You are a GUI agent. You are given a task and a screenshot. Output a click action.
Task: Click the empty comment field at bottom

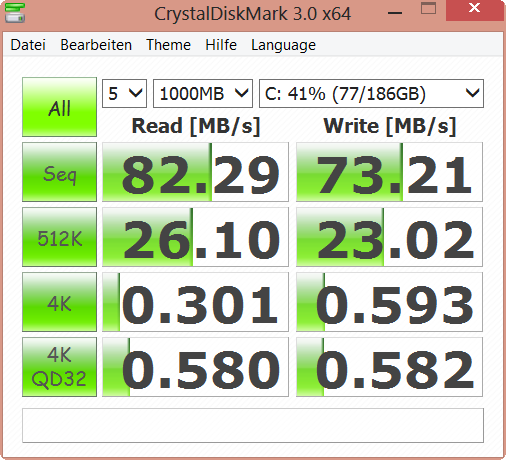[x=253, y=425]
